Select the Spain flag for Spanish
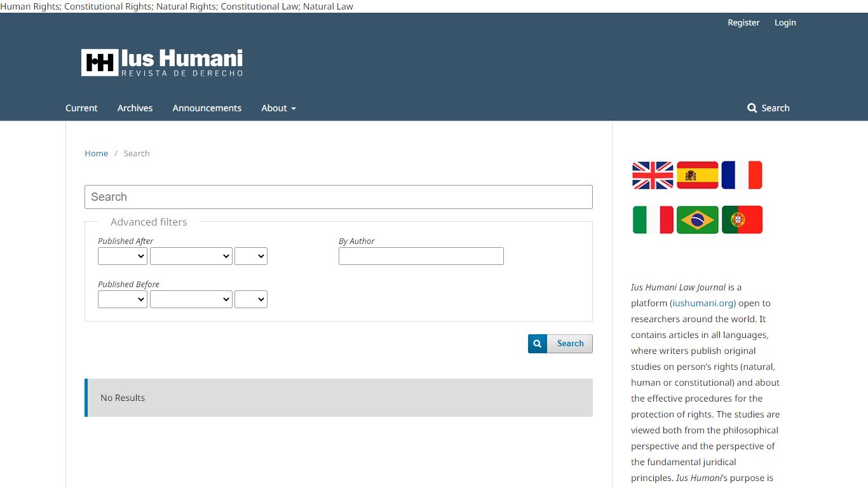 [697, 175]
